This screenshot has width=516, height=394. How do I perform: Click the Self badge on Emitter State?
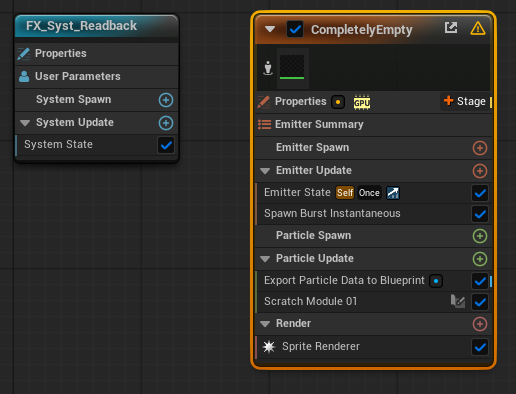tap(345, 193)
